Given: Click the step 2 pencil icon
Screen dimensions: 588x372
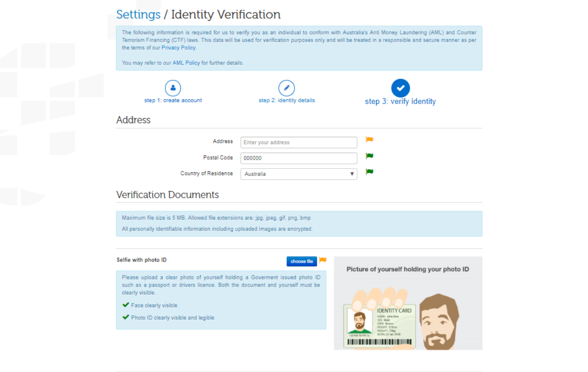Looking at the screenshot, I should (x=286, y=87).
